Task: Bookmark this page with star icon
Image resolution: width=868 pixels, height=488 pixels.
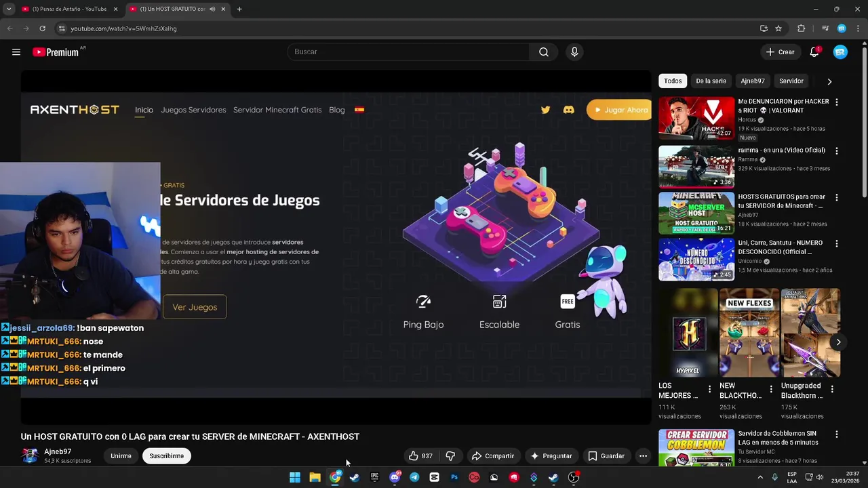Action: [778, 28]
